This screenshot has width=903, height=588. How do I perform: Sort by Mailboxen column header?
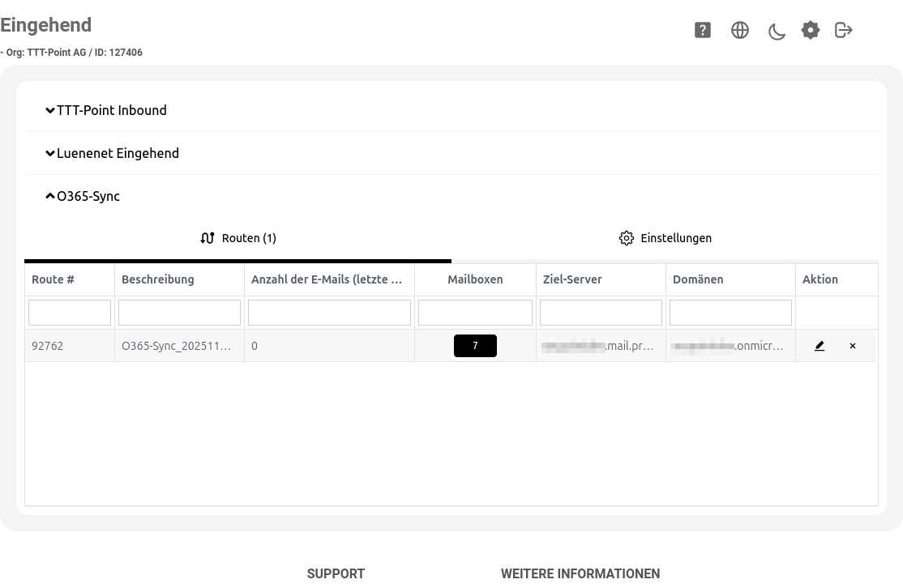[x=475, y=279]
